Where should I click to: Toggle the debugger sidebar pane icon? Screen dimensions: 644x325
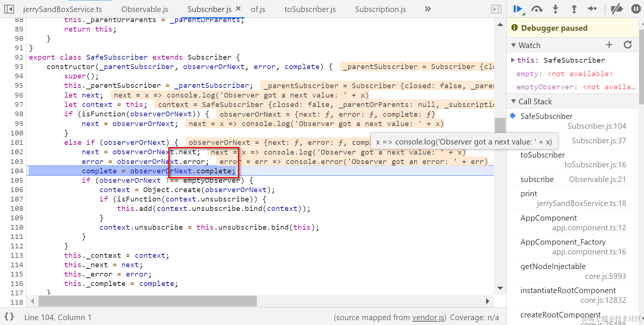(496, 9)
